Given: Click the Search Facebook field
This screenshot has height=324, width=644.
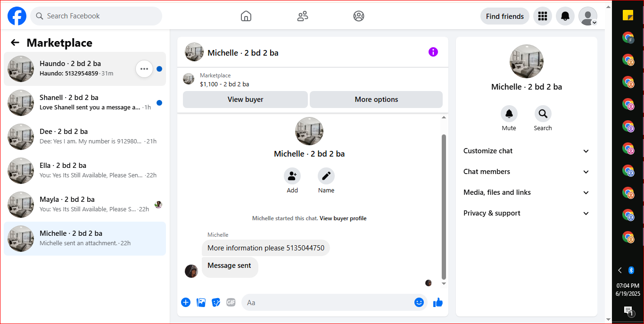Looking at the screenshot, I should click(96, 16).
